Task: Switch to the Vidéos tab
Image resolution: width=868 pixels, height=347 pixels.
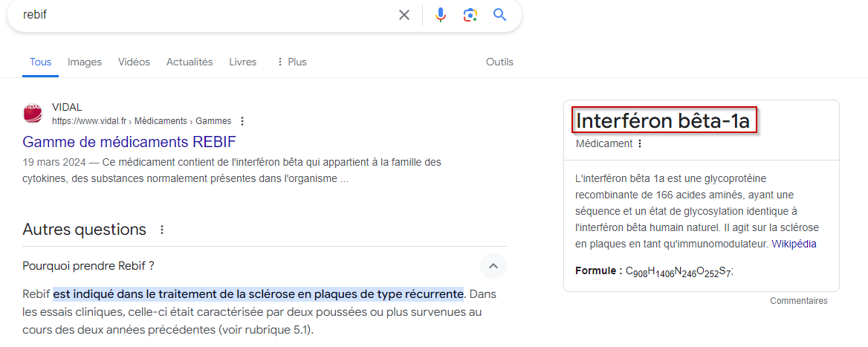Action: (x=134, y=62)
